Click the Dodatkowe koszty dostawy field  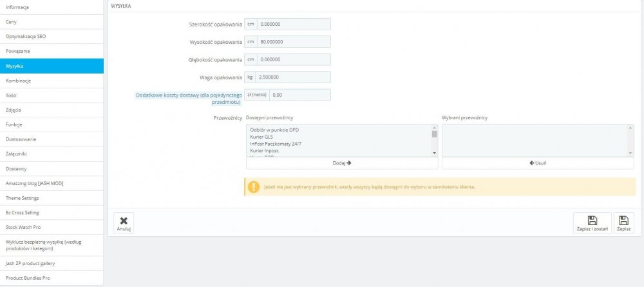(x=300, y=95)
